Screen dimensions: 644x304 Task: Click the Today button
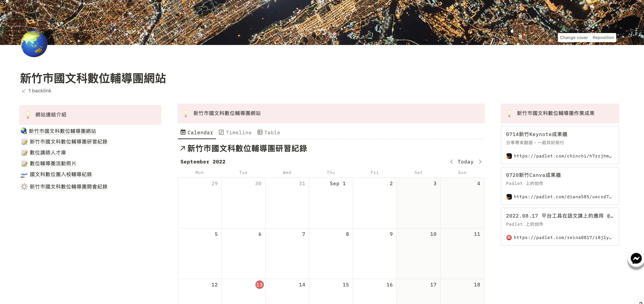coord(465,162)
